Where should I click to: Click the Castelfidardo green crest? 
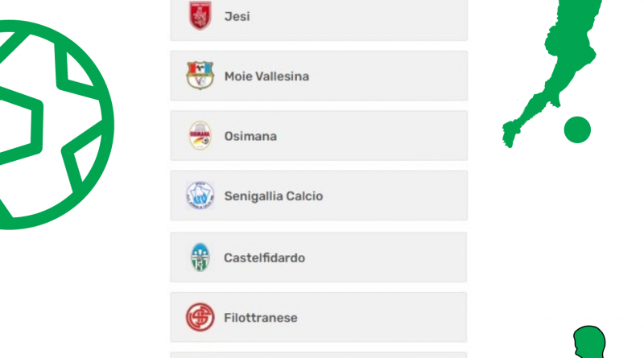(200, 257)
